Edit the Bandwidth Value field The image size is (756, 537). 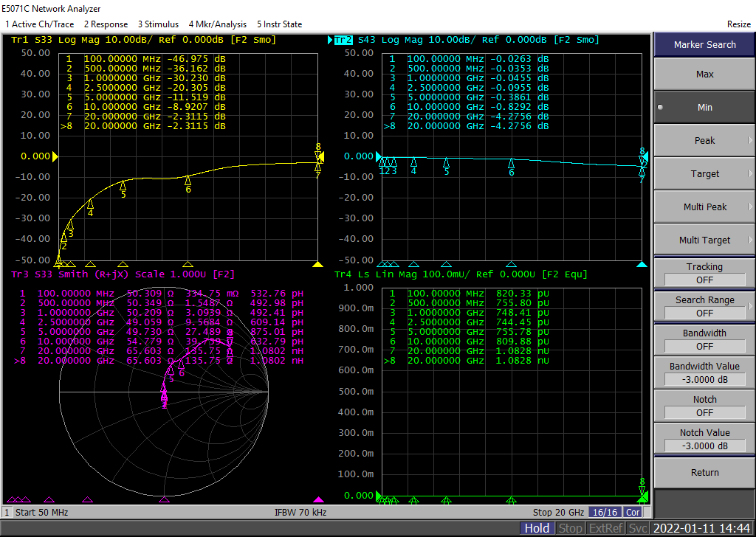pyautogui.click(x=704, y=379)
